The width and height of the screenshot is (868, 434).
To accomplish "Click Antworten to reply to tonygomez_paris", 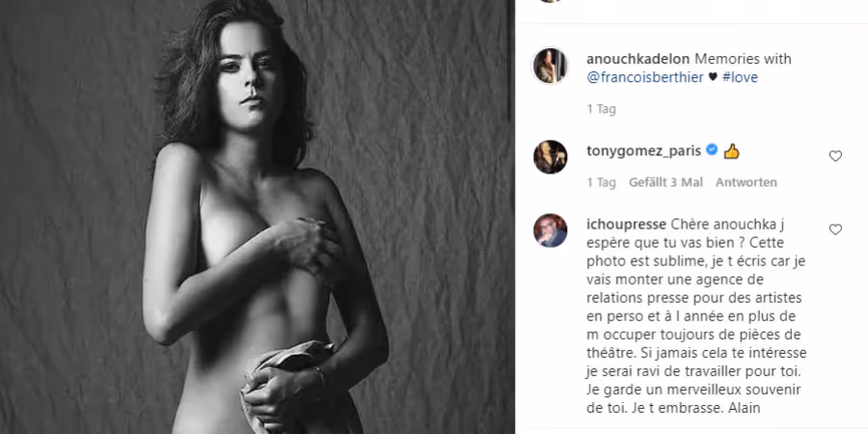I will (x=746, y=182).
